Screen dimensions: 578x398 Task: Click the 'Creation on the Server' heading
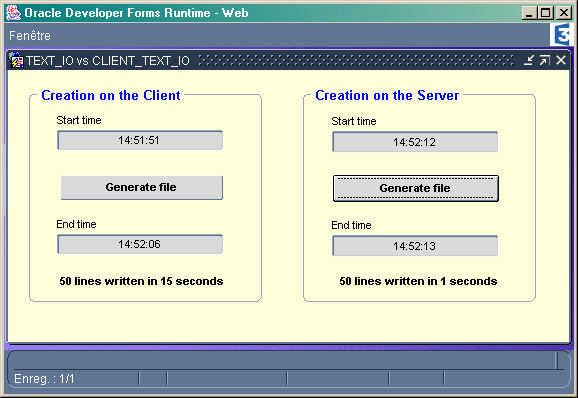(387, 95)
